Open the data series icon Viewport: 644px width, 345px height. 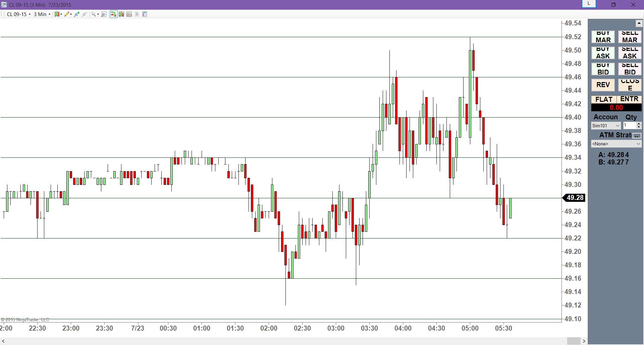[121, 14]
